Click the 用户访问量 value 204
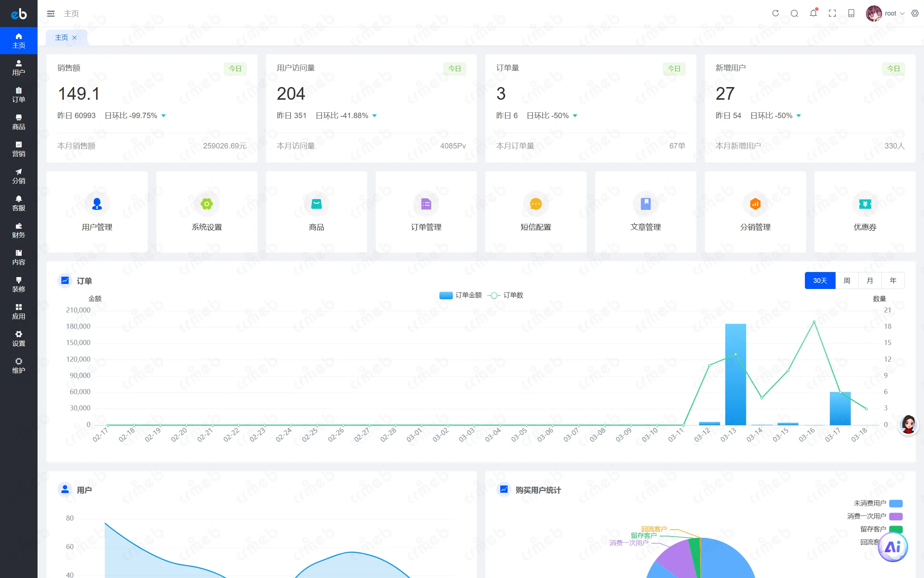The width and height of the screenshot is (924, 578). click(291, 94)
